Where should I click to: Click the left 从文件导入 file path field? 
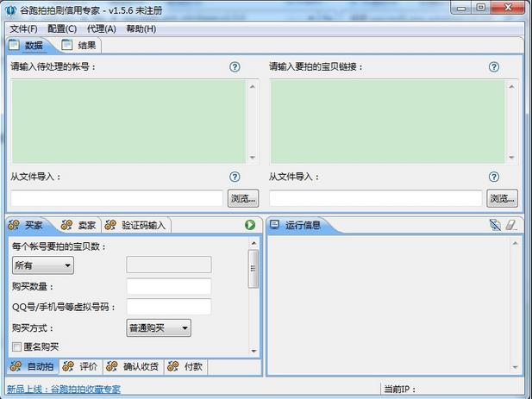pyautogui.click(x=116, y=198)
